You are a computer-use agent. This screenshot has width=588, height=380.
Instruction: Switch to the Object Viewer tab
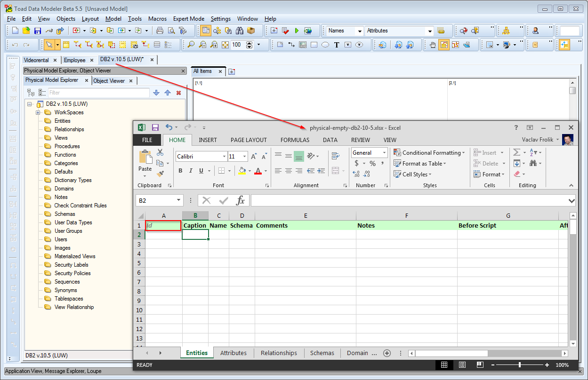coord(109,81)
